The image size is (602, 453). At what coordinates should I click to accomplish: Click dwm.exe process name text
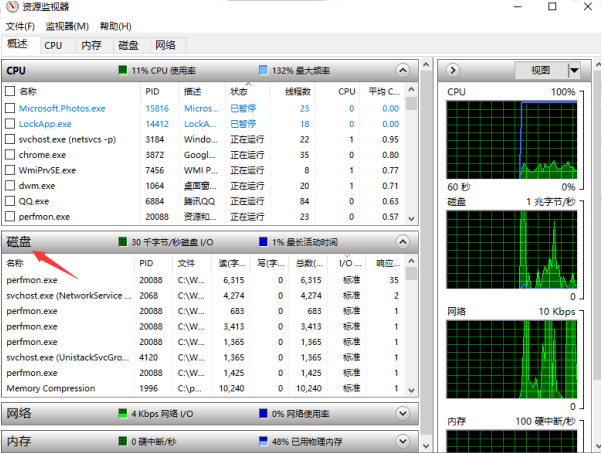[37, 186]
